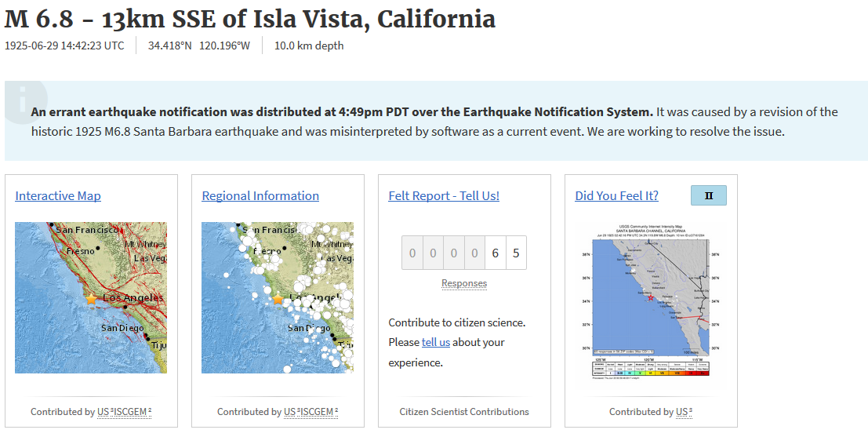This screenshot has height=437, width=868.
Task: Open the Did You Feel It? link
Action: click(x=616, y=196)
